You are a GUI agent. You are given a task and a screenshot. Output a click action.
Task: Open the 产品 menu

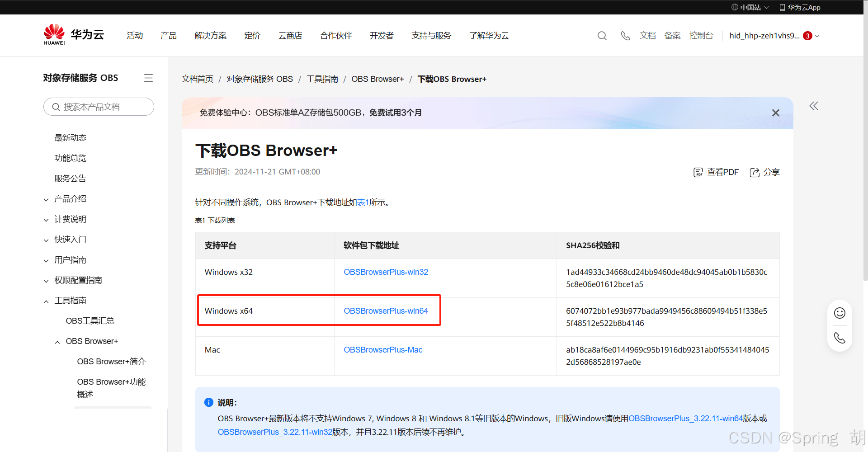pos(169,36)
